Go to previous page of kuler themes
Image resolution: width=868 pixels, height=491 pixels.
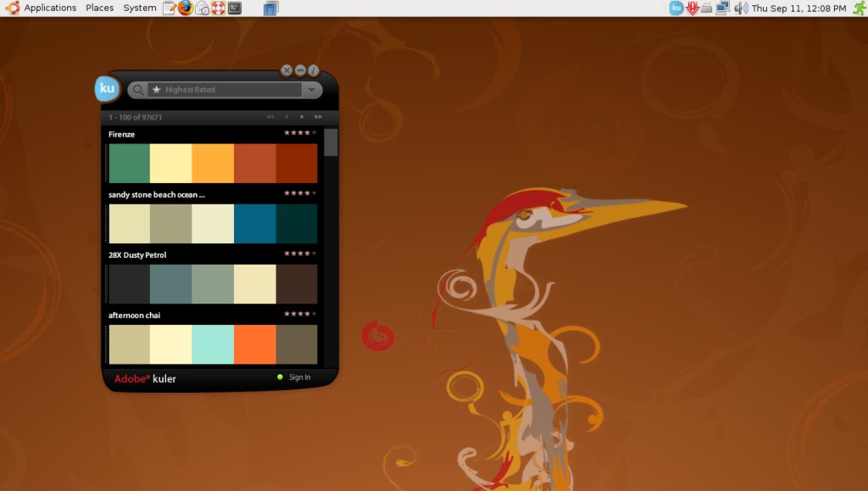click(x=287, y=117)
